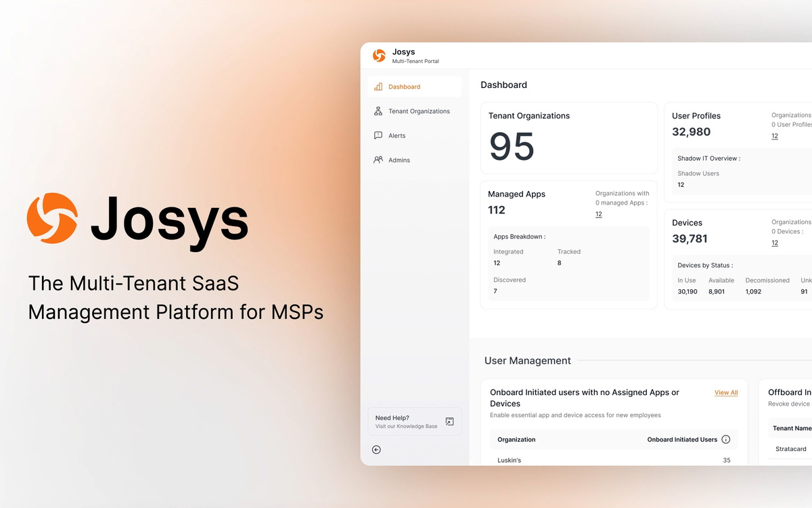Click the Shadow Users value 12
The height and width of the screenshot is (508, 812).
(x=681, y=185)
